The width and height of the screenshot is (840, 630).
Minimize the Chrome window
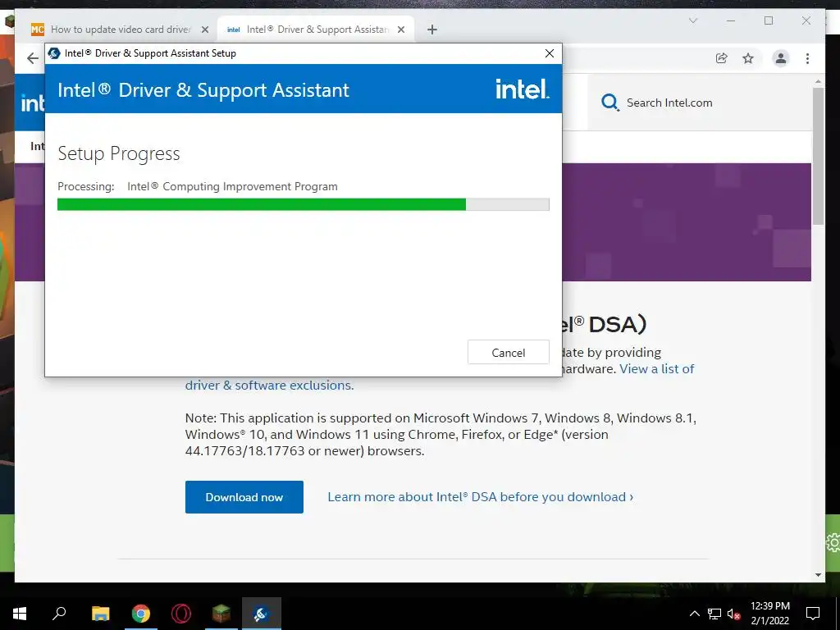coord(731,21)
